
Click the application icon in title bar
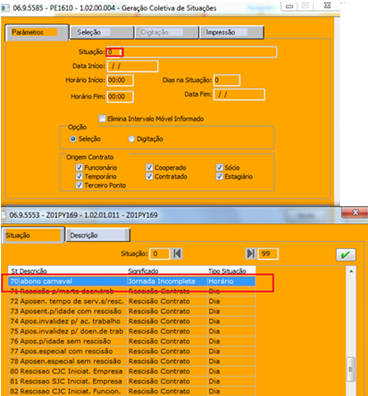pos(5,8)
